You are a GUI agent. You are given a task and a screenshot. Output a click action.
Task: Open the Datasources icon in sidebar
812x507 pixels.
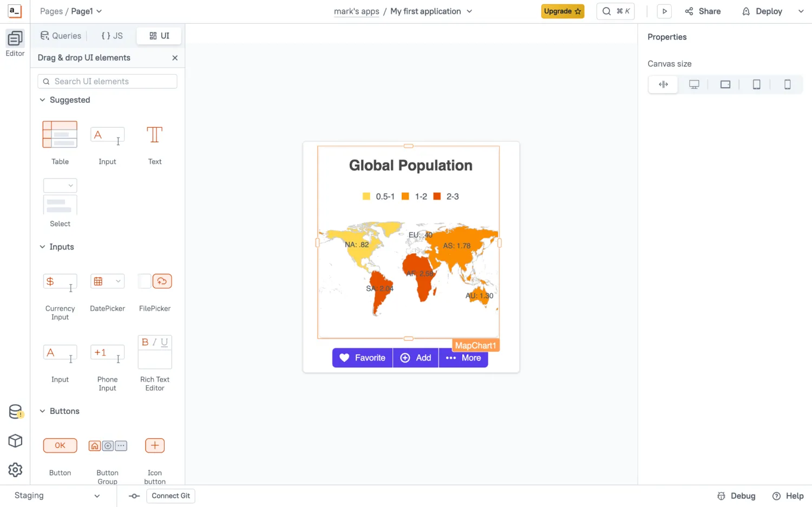click(16, 412)
